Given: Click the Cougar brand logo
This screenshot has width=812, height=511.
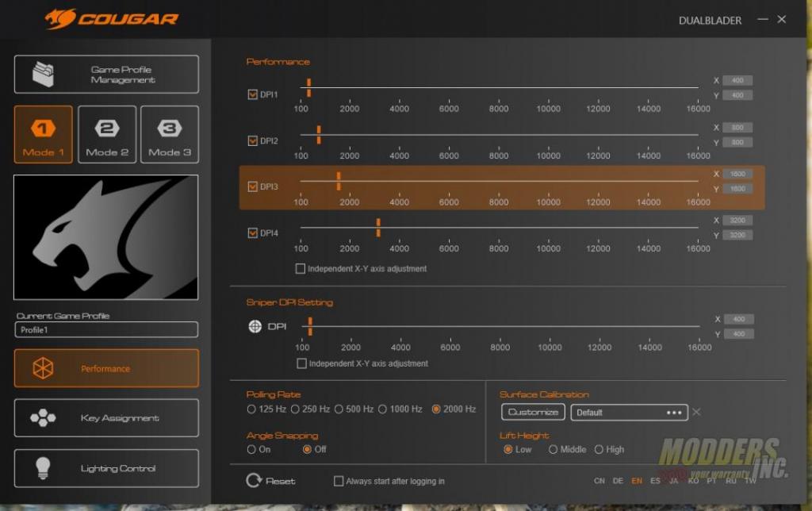Looking at the screenshot, I should [x=112, y=19].
